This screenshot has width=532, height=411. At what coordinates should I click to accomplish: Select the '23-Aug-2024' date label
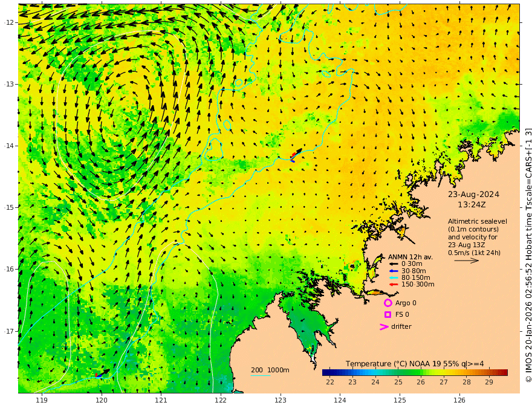473,195
